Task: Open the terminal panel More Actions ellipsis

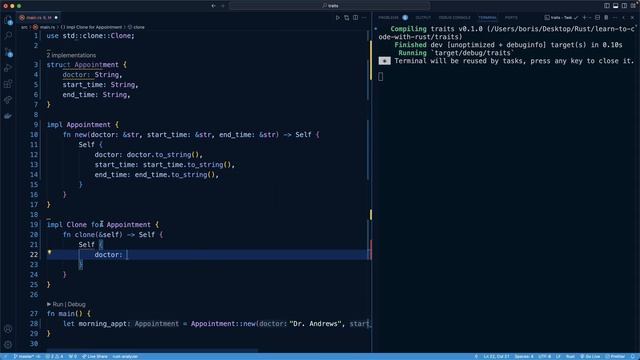Action: click(615, 18)
